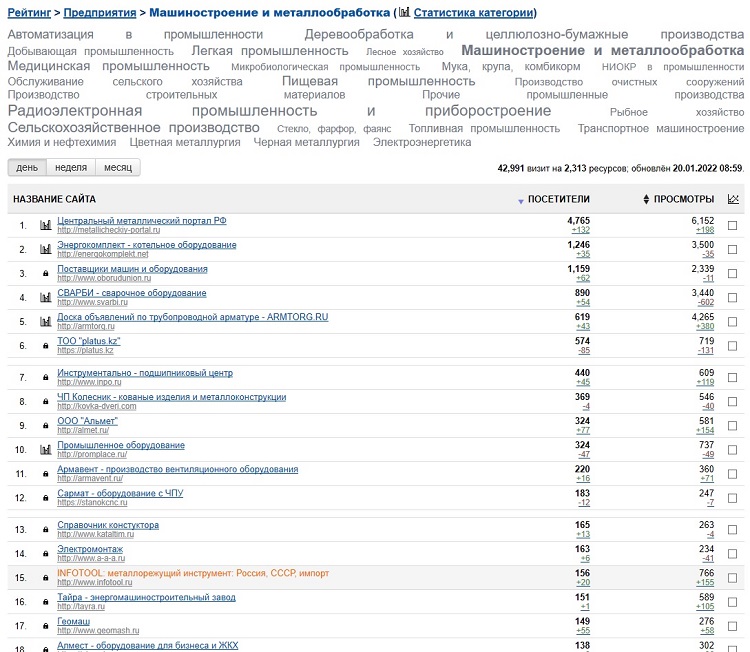Viewport: 750px width, 652px height.
Task: Open Добывающая промышленность category
Action: [90, 51]
